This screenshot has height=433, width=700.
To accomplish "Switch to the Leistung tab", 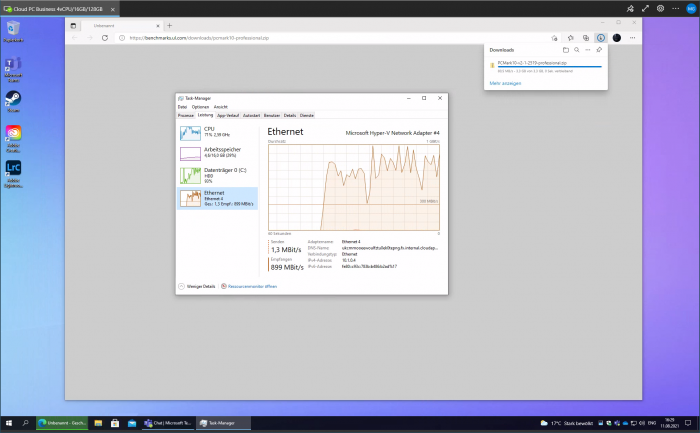I will click(x=205, y=115).
